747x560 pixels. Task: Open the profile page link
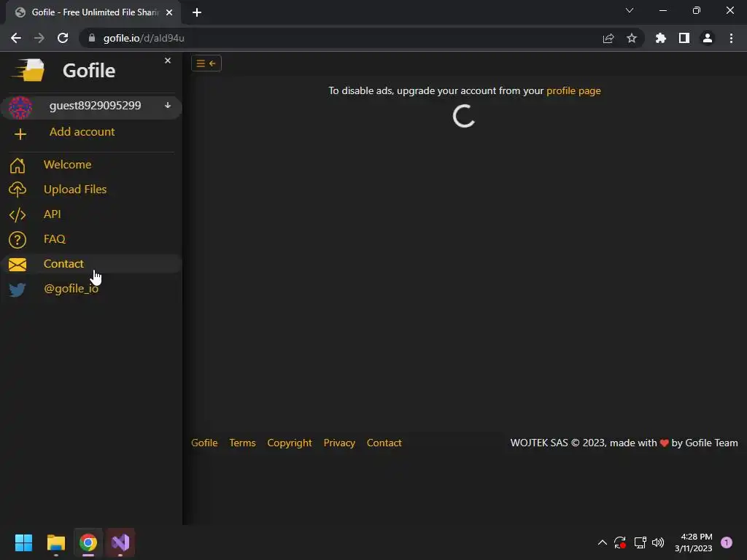pos(573,90)
